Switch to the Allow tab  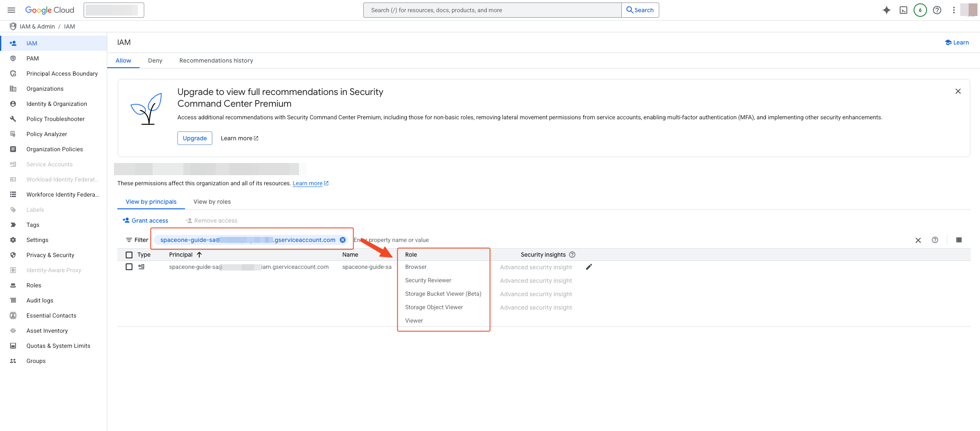pos(123,60)
